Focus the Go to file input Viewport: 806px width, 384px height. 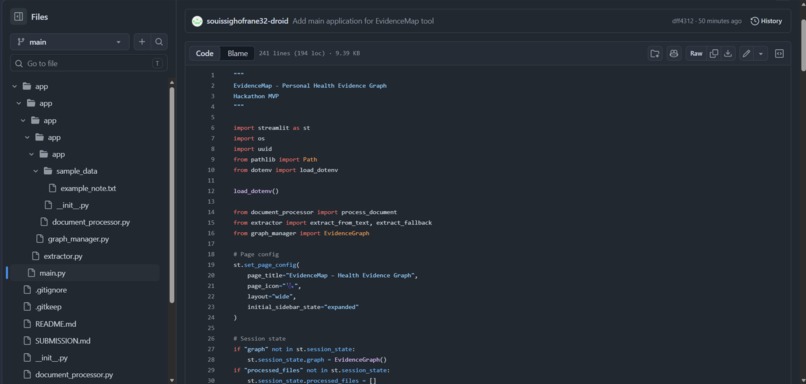click(88, 64)
